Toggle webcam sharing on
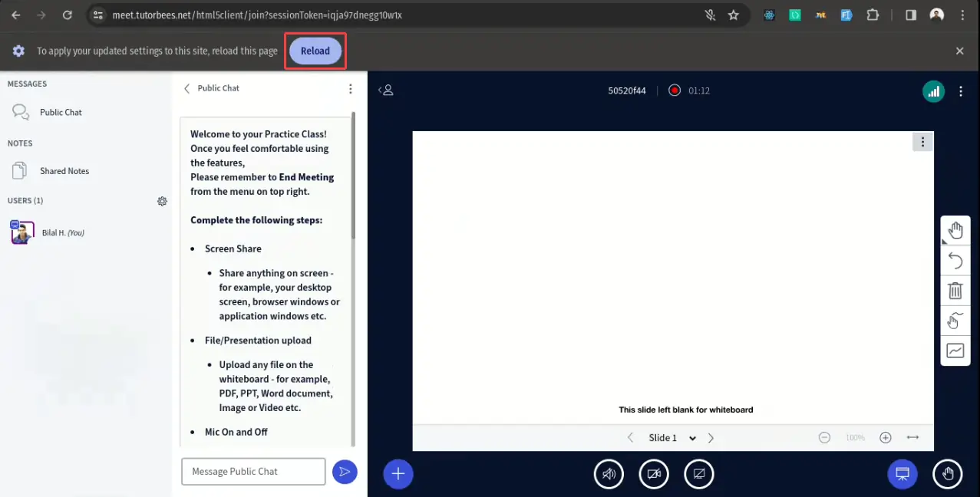 coord(654,474)
